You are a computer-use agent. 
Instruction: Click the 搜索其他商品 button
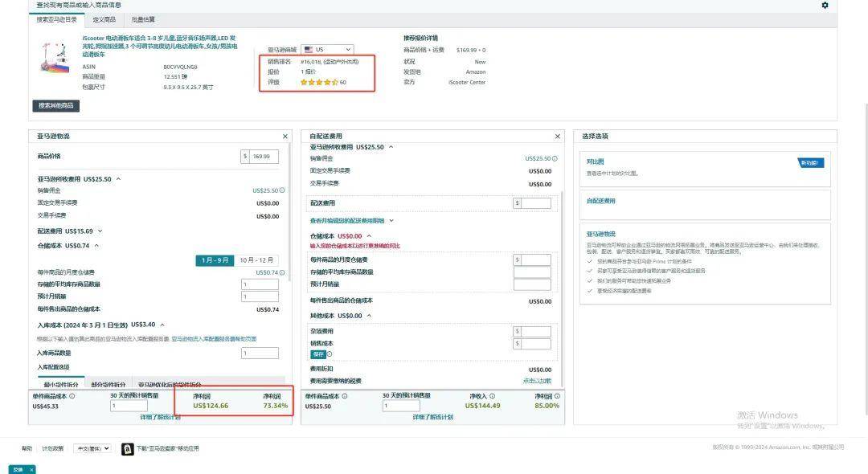pos(56,105)
